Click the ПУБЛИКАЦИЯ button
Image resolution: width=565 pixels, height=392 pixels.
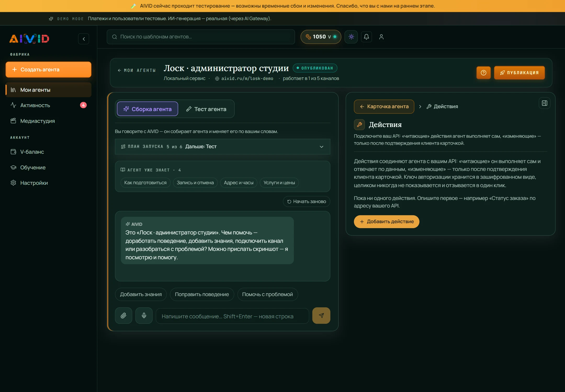[x=519, y=73]
